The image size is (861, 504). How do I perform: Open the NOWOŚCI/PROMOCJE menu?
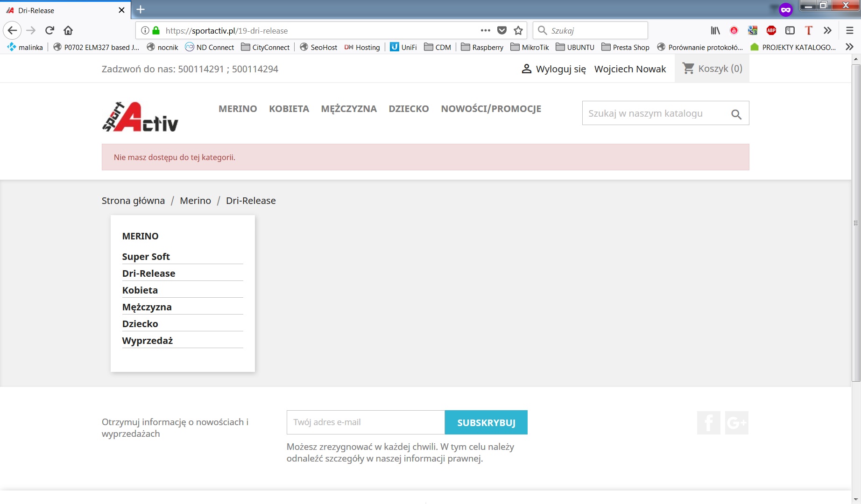point(491,109)
